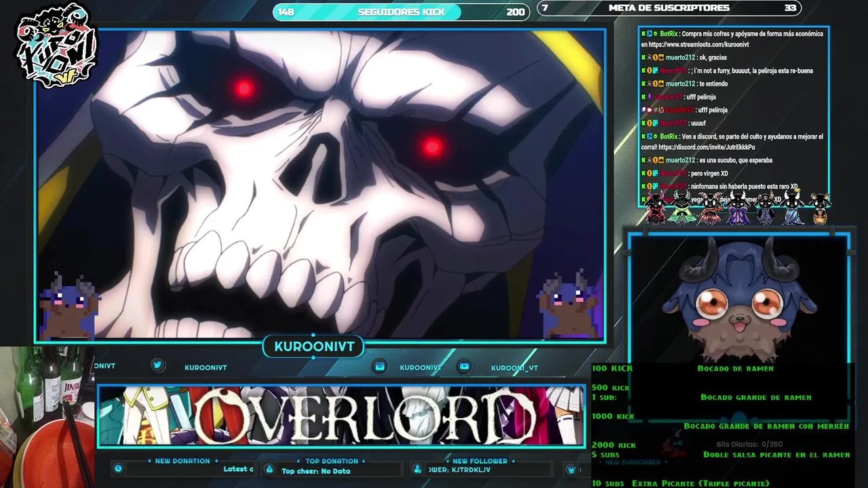
Task: Click 'Bocado grande de ramen con merkén'
Action: 766,426
